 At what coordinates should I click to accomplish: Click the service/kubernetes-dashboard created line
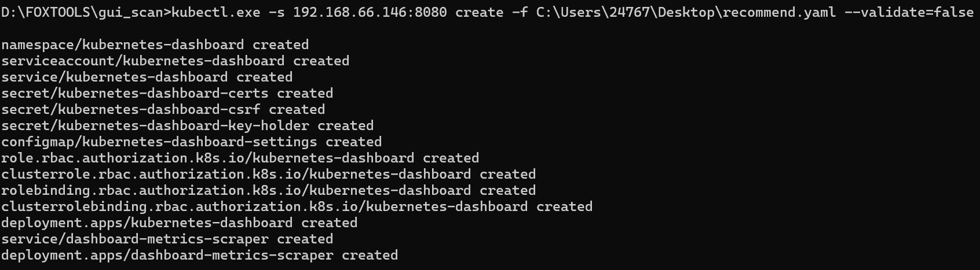[x=147, y=77]
